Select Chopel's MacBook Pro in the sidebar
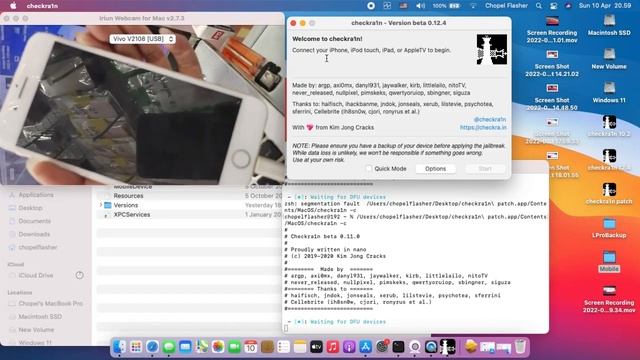640x360 pixels. (x=50, y=304)
